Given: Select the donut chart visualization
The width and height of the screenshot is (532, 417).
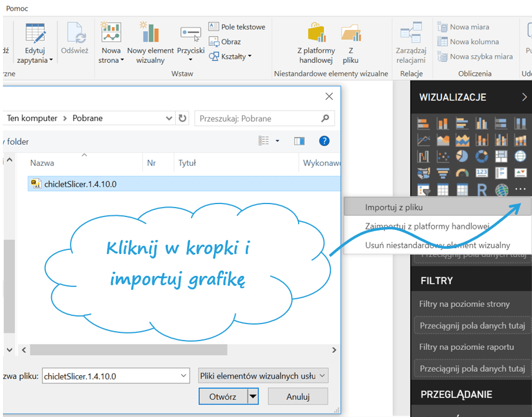Looking at the screenshot, I should click(481, 156).
